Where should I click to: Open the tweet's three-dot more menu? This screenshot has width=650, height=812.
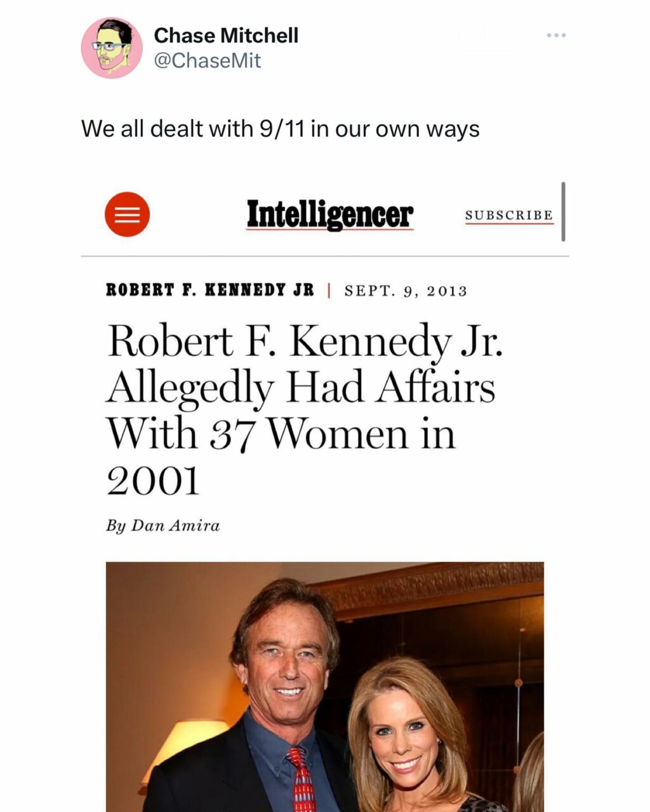[x=556, y=36]
